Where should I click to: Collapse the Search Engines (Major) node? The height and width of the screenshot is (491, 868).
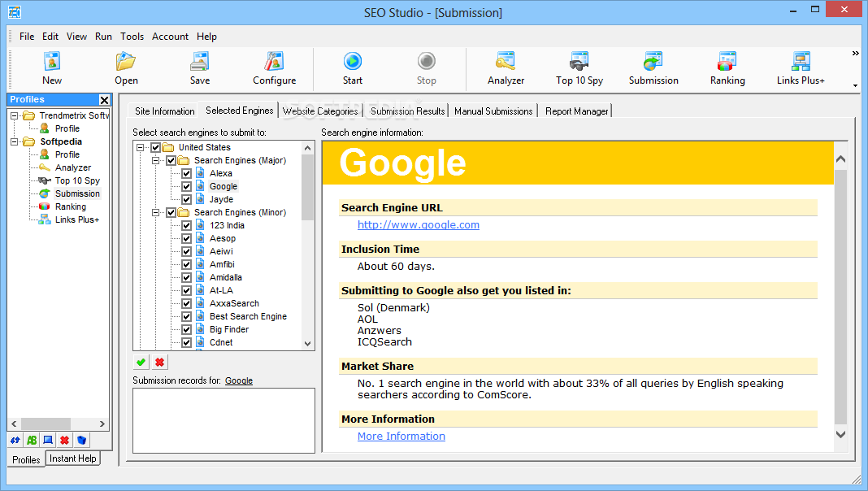click(x=155, y=160)
